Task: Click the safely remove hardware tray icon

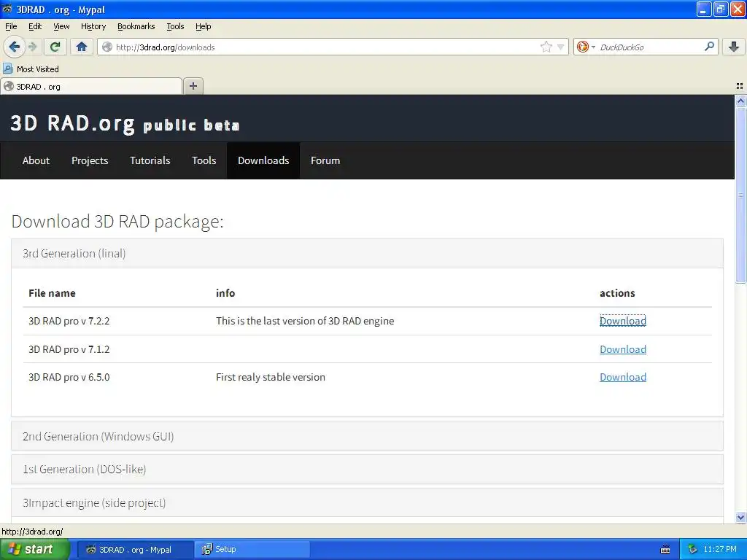Action: tap(692, 549)
